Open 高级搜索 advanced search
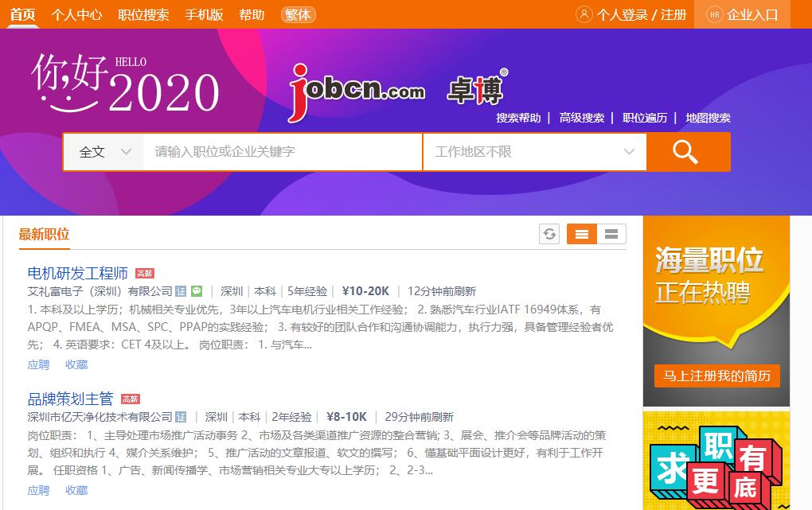812x510 pixels. pyautogui.click(x=582, y=118)
